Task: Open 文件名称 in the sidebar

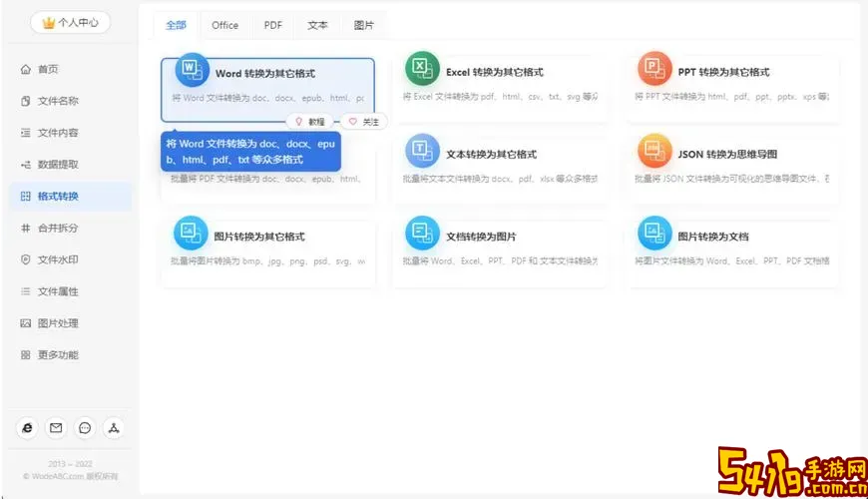Action: pyautogui.click(x=70, y=101)
